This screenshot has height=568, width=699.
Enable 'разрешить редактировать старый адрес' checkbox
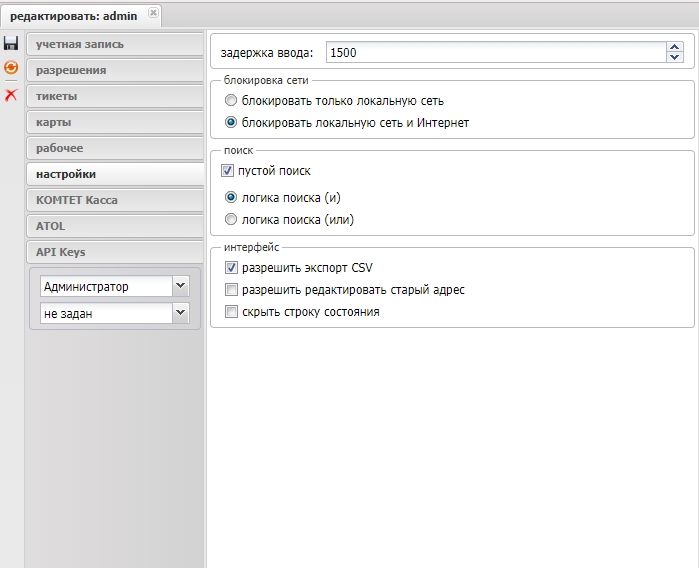[x=232, y=290]
